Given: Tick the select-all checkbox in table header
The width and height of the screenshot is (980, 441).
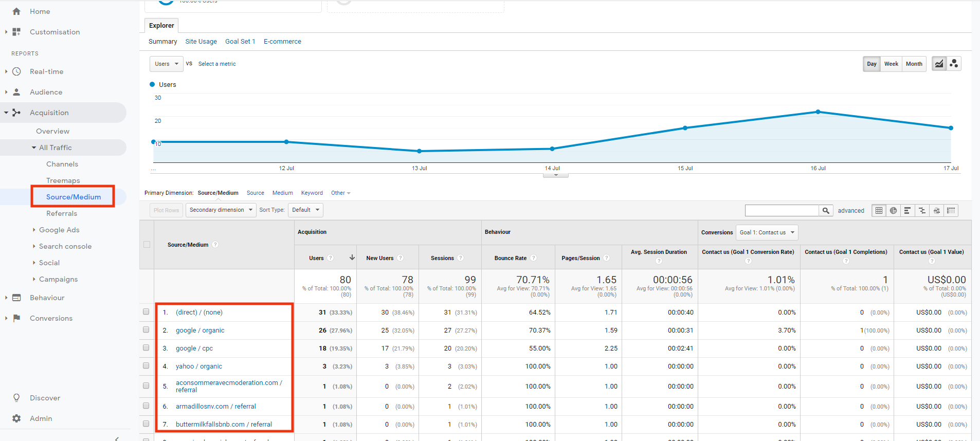Looking at the screenshot, I should click(147, 245).
